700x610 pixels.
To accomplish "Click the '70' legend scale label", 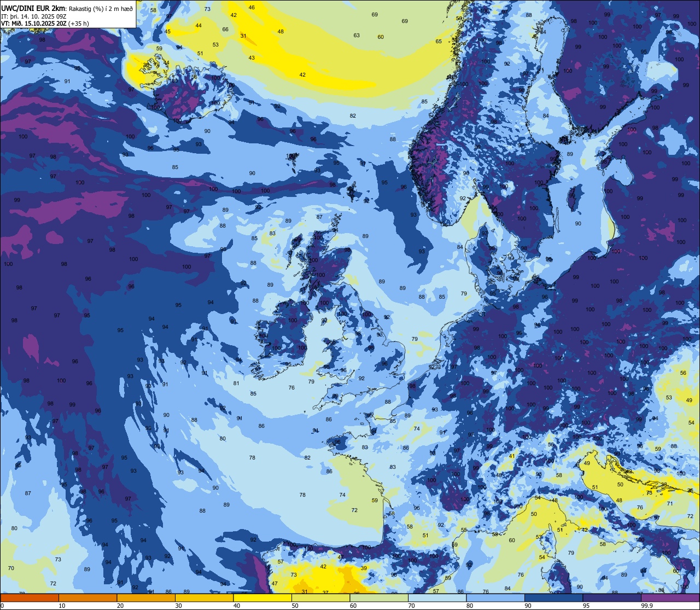I will pyautogui.click(x=411, y=606).
